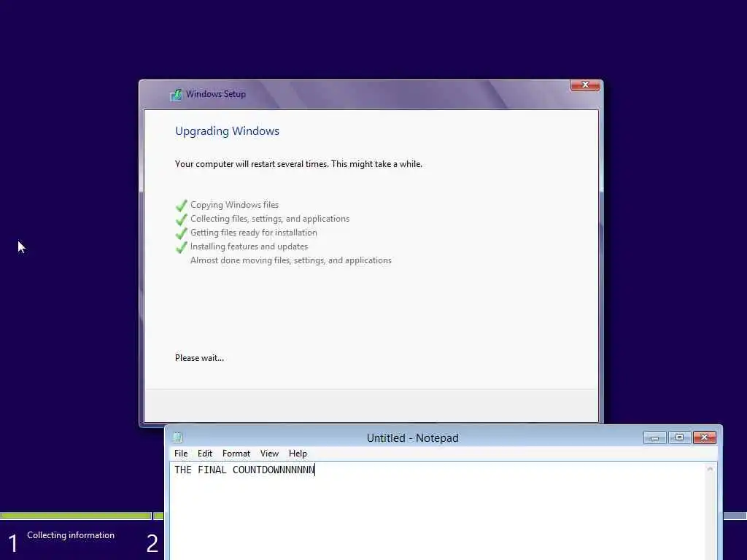The height and width of the screenshot is (560, 747).
Task: Open the File menu in Notepad
Action: 181,454
